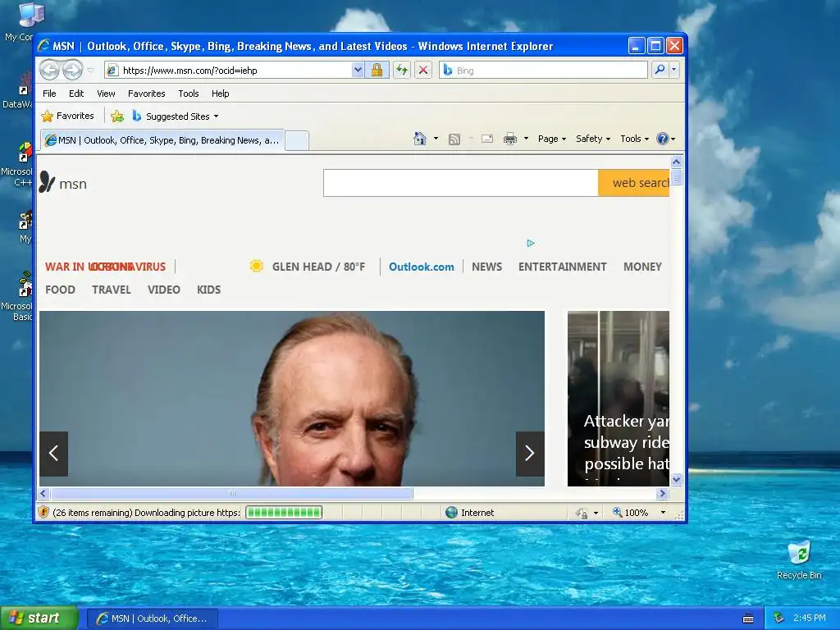
Task: Open the recent pages dropdown beside Forward
Action: coord(90,71)
